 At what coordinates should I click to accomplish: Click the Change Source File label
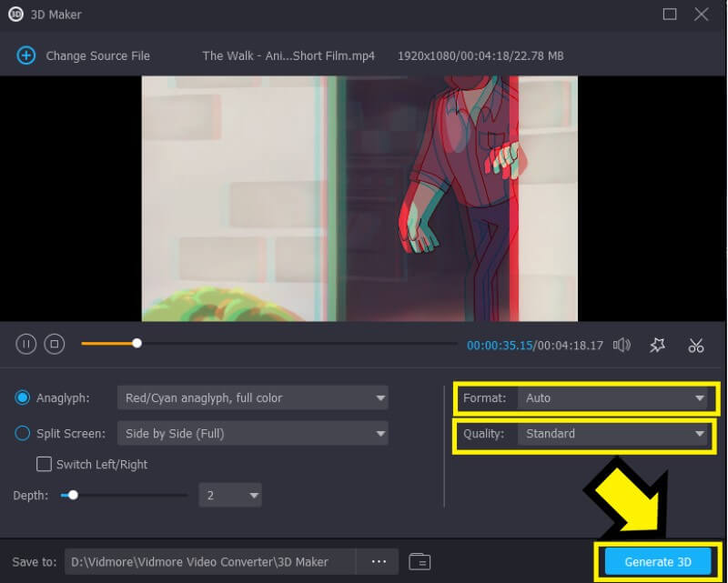97,55
